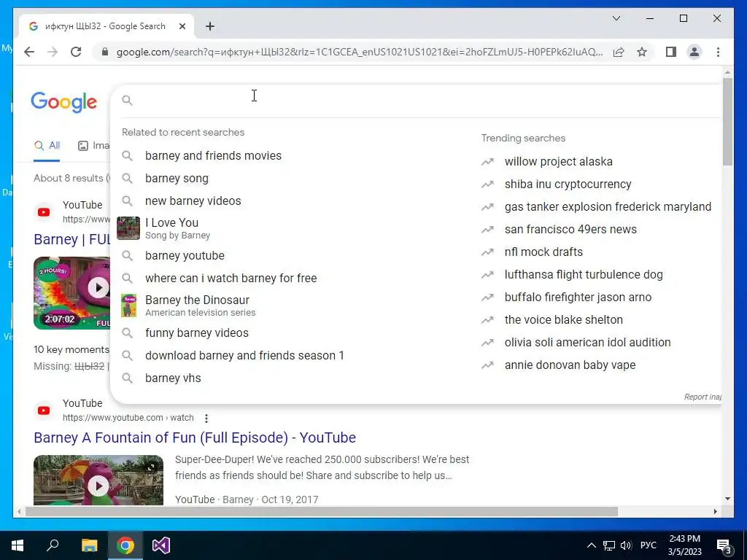Open the side panel icon in Chrome toolbar
Viewport: 747px width, 560px height.
[x=671, y=52]
